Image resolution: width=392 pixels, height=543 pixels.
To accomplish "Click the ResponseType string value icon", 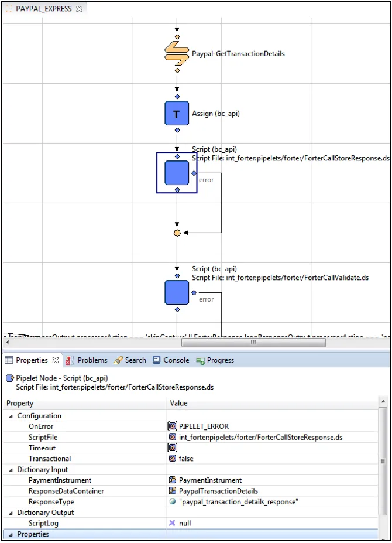I will [172, 501].
